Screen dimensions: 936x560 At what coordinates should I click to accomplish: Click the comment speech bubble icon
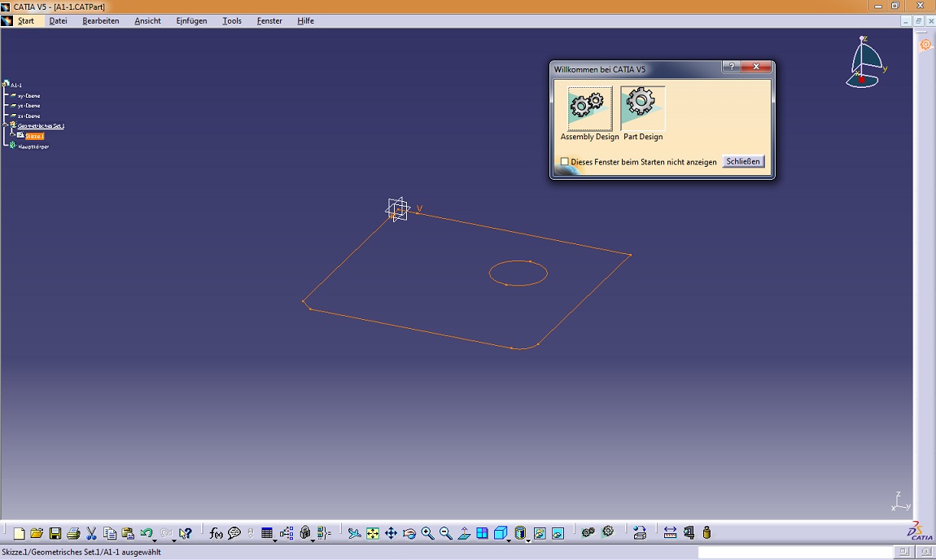click(x=234, y=532)
